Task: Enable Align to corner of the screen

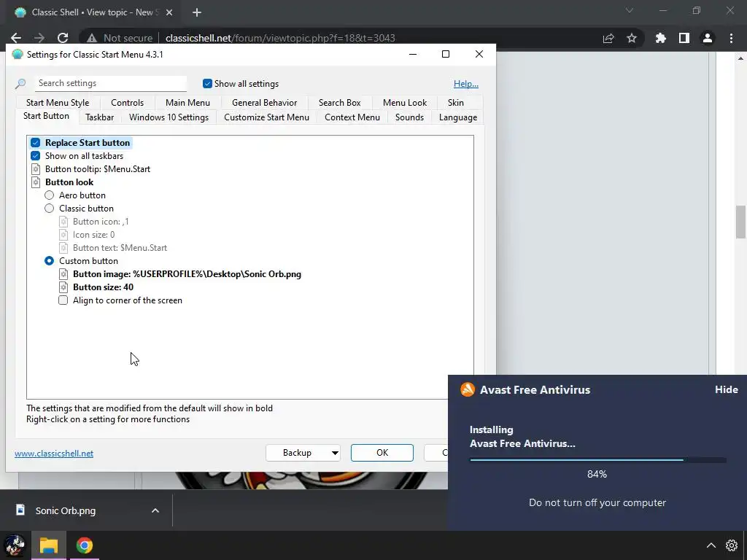Action: [63, 300]
